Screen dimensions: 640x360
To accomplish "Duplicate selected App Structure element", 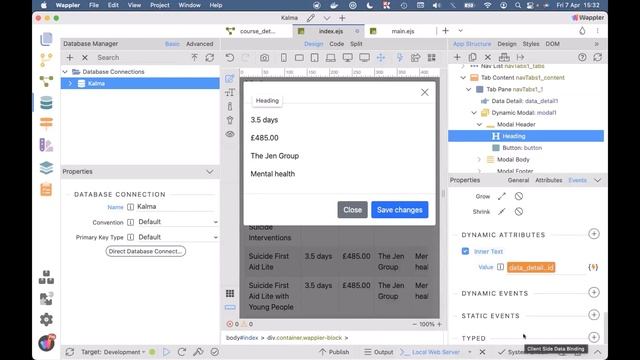I will [472, 57].
